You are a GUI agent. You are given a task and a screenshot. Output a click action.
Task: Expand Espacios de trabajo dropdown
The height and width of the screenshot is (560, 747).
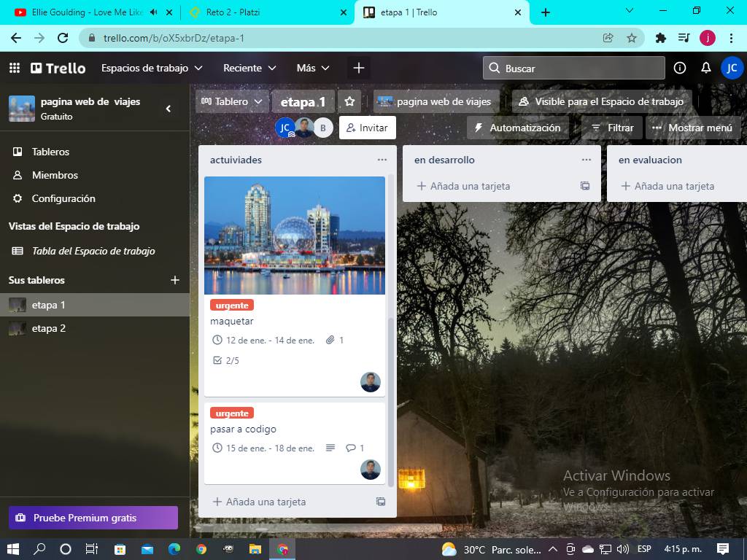click(152, 68)
